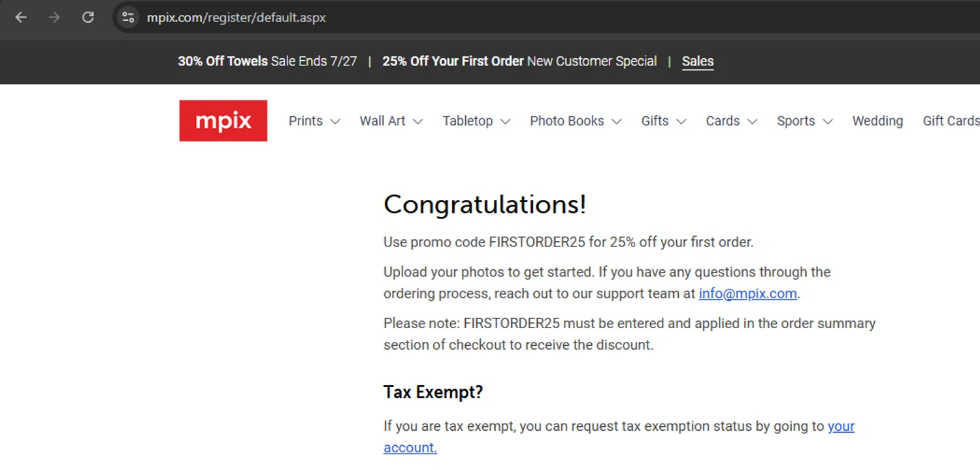Click the info@mpix.com email link
Viewport: 980px width, 470px height.
click(747, 294)
